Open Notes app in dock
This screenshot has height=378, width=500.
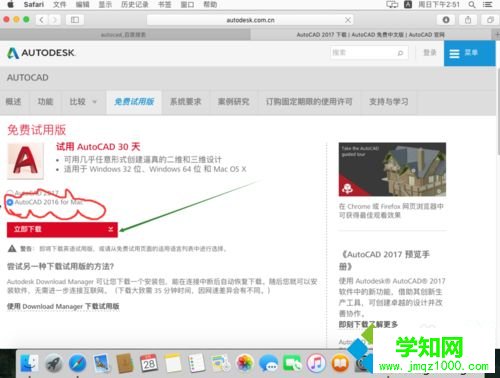(173, 363)
